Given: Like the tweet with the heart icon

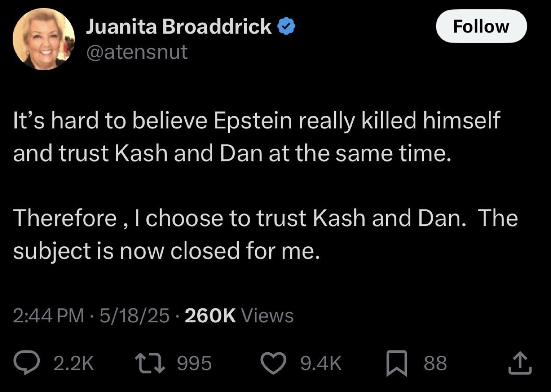Looking at the screenshot, I should pos(273,363).
